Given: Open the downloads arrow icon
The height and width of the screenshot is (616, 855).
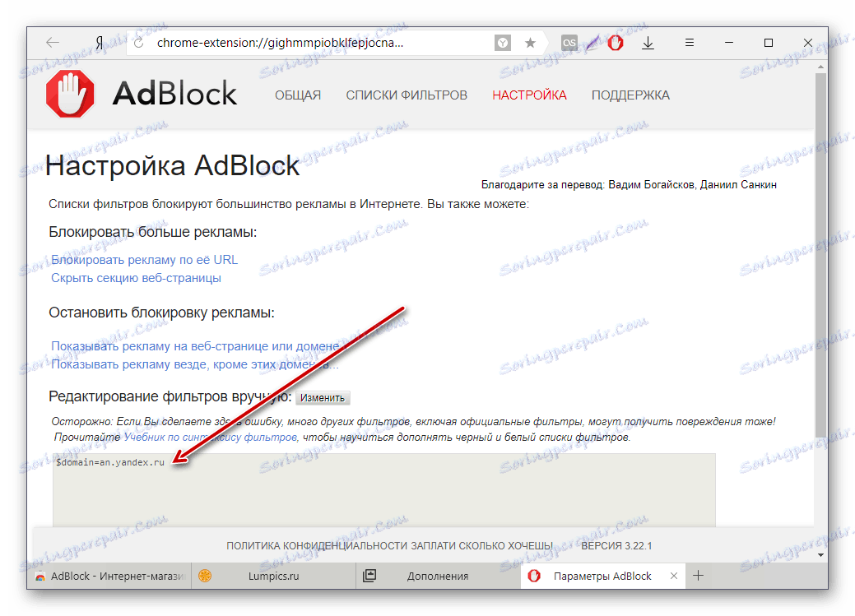Looking at the screenshot, I should coord(648,43).
